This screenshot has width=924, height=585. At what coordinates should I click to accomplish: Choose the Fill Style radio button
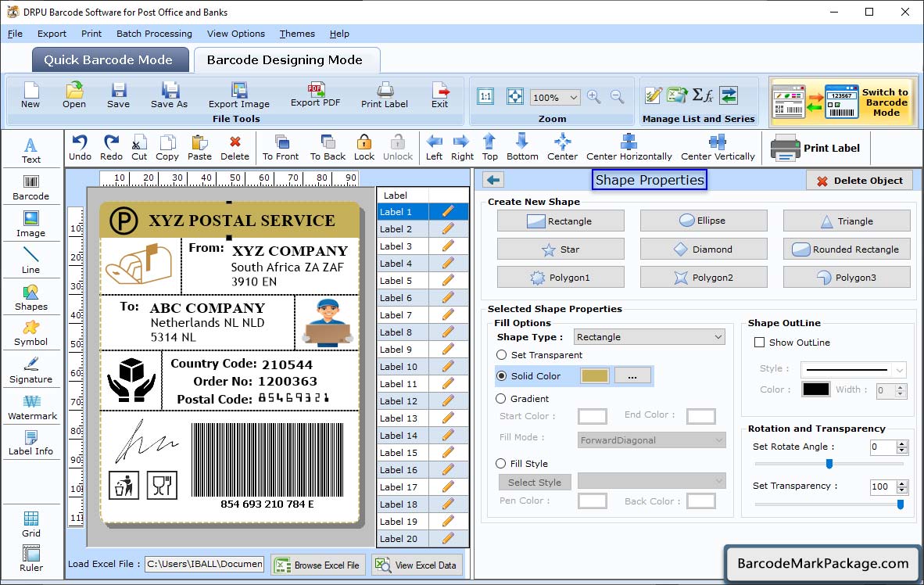coord(501,464)
